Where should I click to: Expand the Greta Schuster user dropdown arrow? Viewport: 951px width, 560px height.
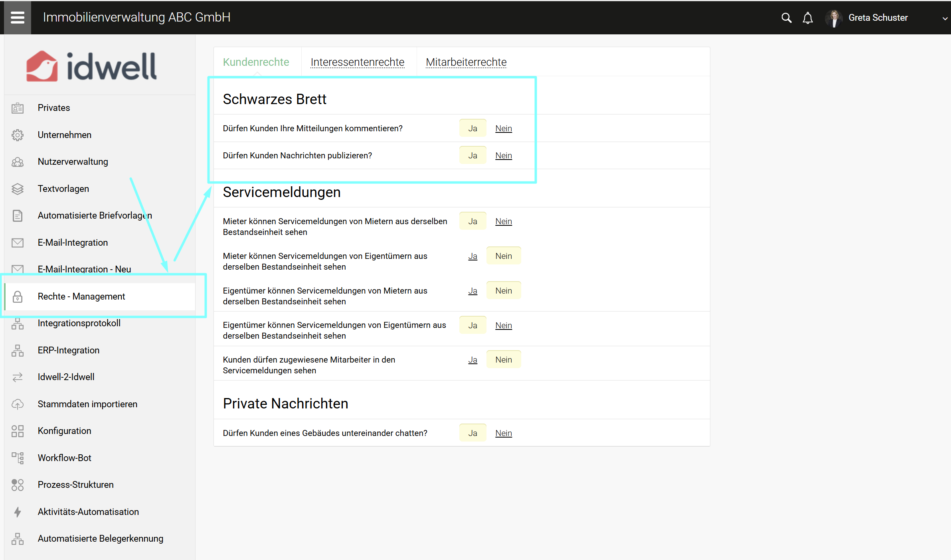pyautogui.click(x=945, y=18)
